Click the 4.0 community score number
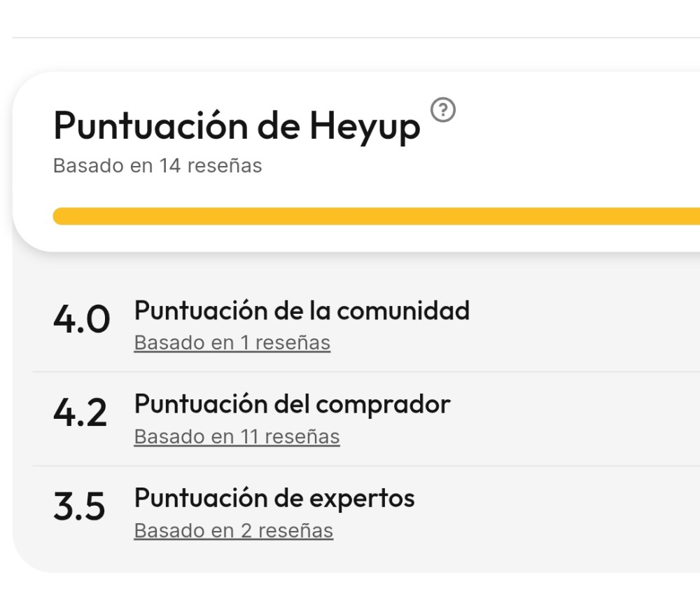The height and width of the screenshot is (601, 700). pyautogui.click(x=81, y=321)
